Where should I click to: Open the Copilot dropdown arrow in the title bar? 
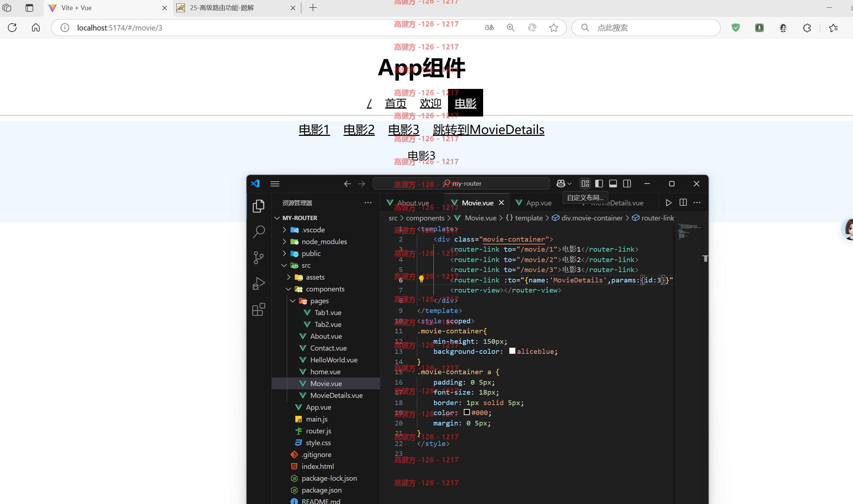[x=570, y=184]
